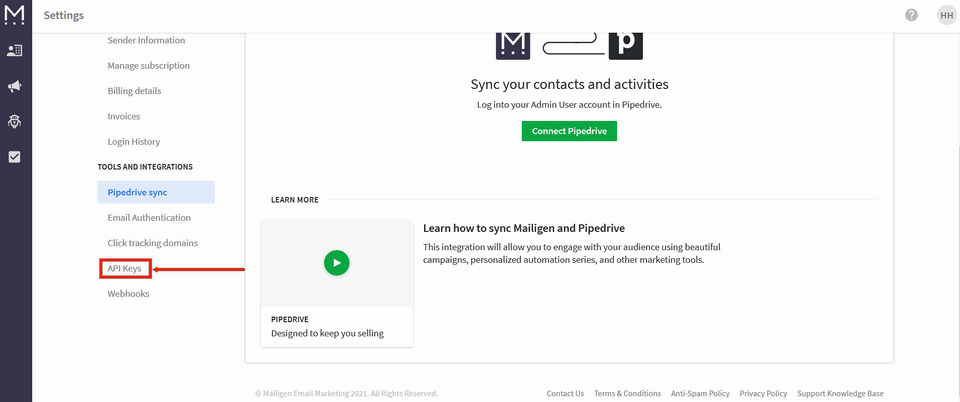960x402 pixels.
Task: Open Webhooks settings
Action: pyautogui.click(x=128, y=294)
